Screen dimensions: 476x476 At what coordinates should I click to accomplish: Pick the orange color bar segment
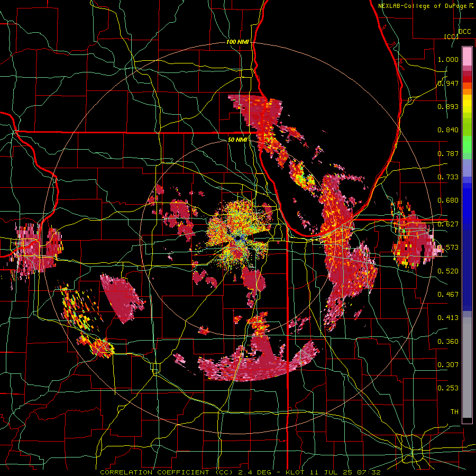[467, 91]
